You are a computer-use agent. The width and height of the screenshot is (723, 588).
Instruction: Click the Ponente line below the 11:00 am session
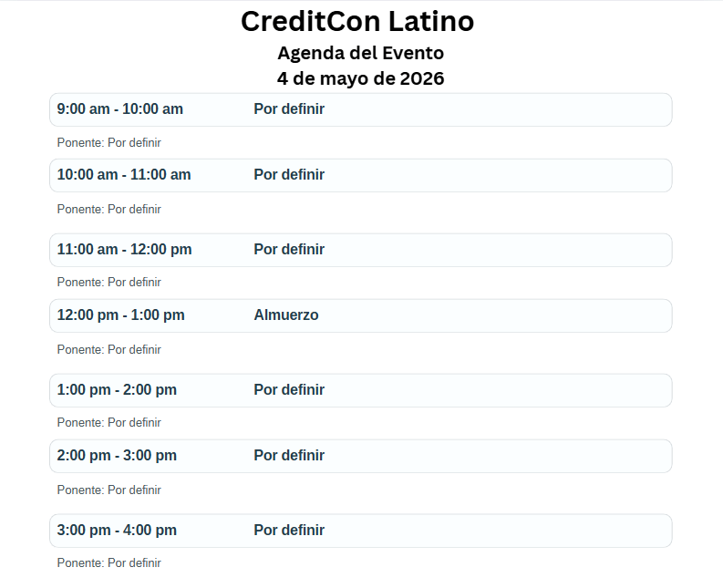coord(108,283)
